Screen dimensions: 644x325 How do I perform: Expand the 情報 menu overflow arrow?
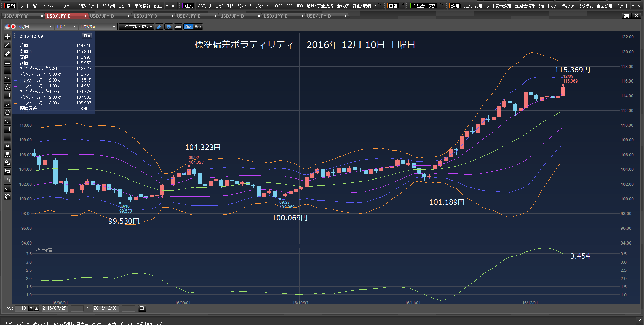[167, 6]
